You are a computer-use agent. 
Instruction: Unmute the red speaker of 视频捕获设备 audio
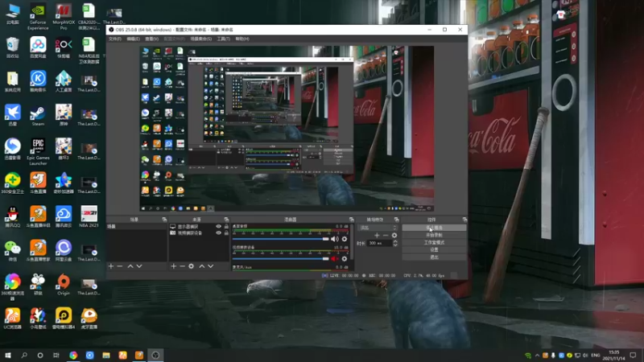(335, 258)
